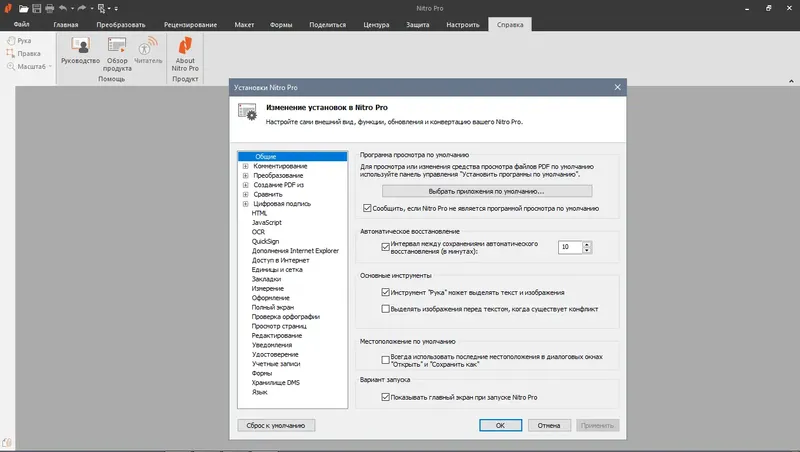
Task: Expand the Комментирование tree node
Action: 245,166
